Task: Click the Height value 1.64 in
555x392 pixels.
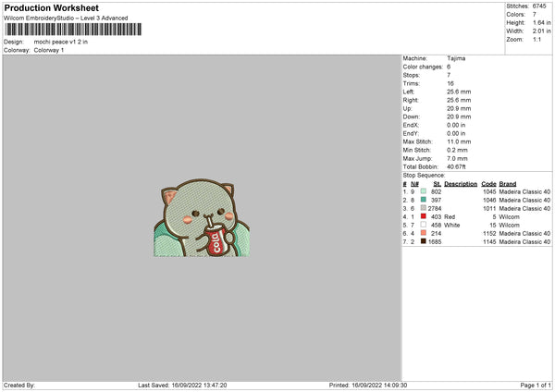Action: 542,22
